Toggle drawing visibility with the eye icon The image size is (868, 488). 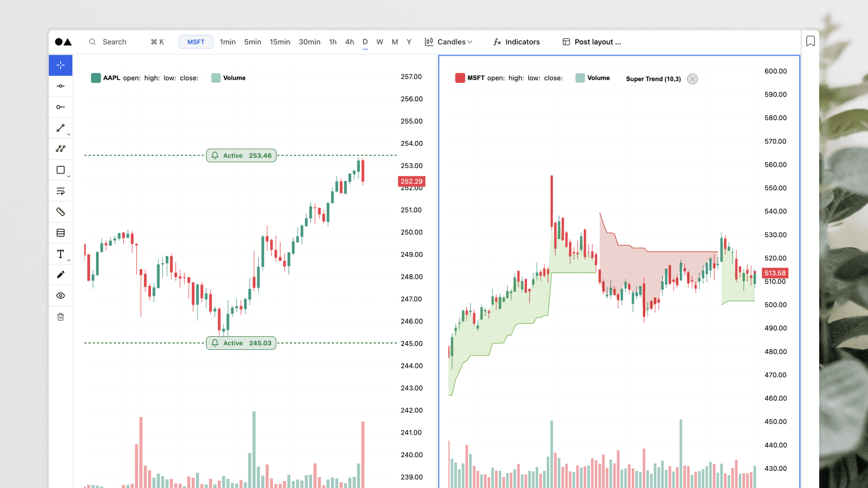pyautogui.click(x=61, y=296)
